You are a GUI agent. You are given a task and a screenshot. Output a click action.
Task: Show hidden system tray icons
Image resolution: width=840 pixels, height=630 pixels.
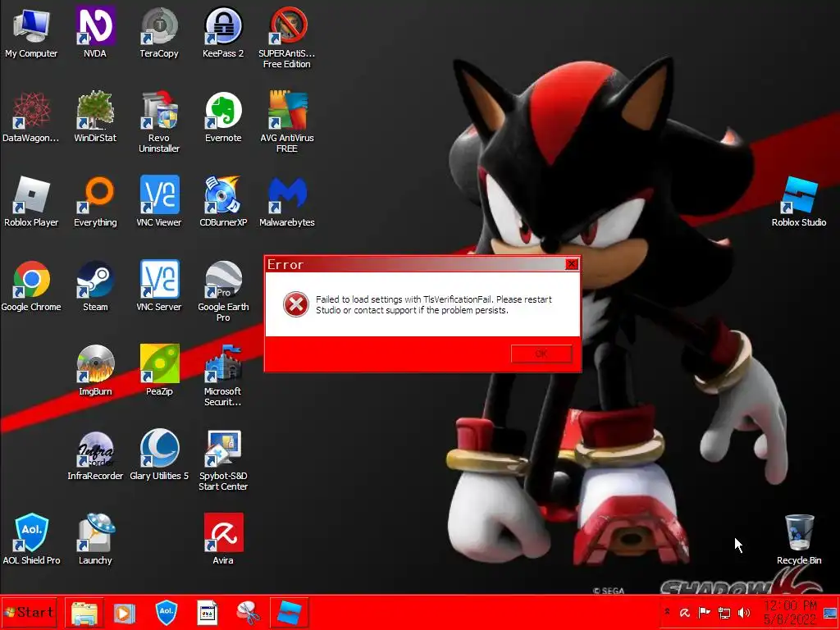667,612
